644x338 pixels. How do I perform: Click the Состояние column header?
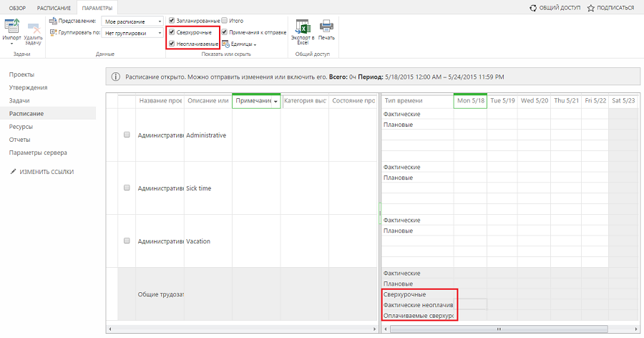pyautogui.click(x=353, y=101)
